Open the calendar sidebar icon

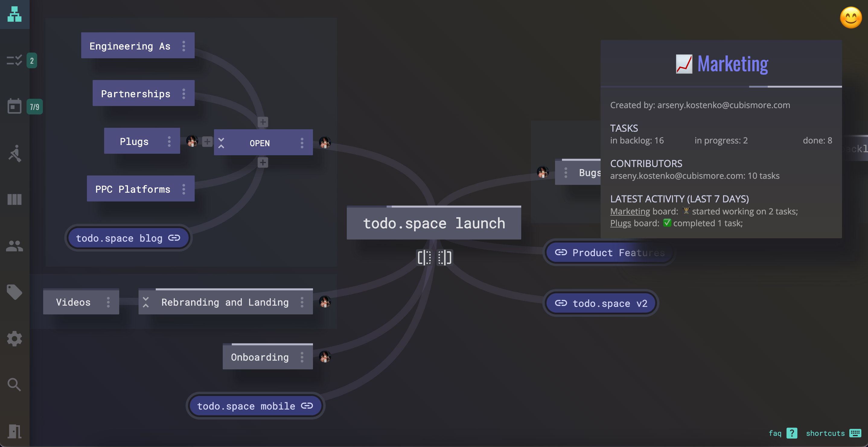(14, 106)
